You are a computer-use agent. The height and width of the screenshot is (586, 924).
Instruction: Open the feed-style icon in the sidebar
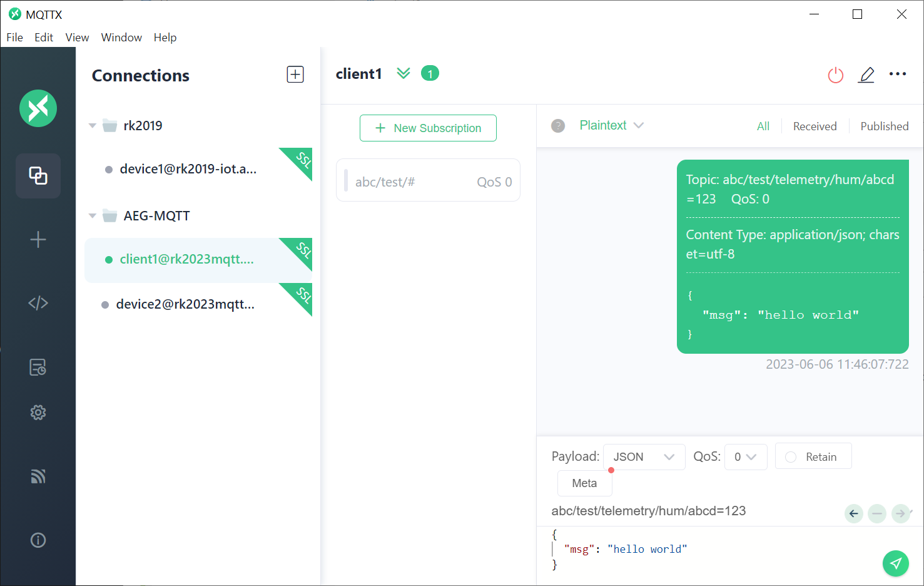tap(38, 476)
